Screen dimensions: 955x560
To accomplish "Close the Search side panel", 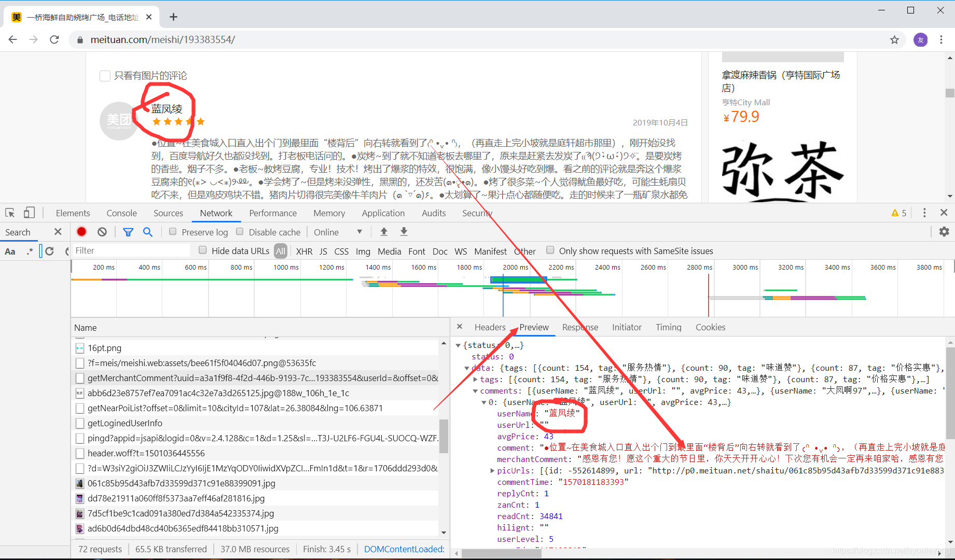I will tap(58, 232).
